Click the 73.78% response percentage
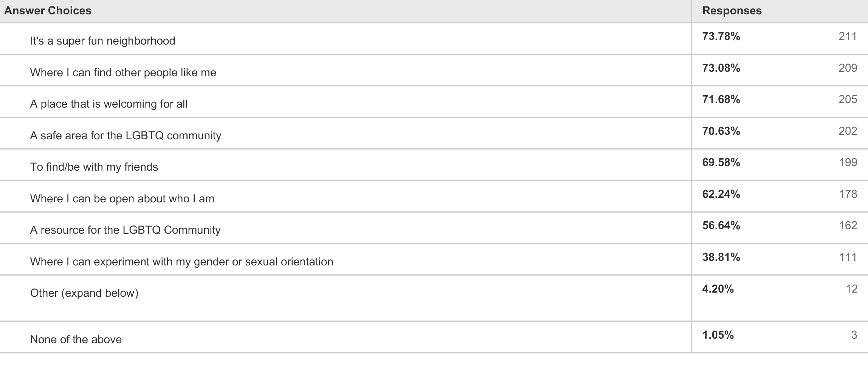 721,36
